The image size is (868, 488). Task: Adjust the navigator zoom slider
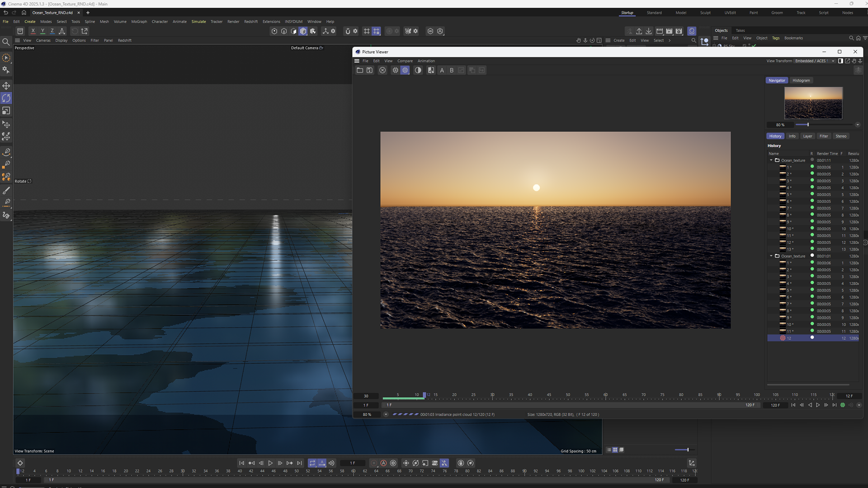click(x=808, y=125)
